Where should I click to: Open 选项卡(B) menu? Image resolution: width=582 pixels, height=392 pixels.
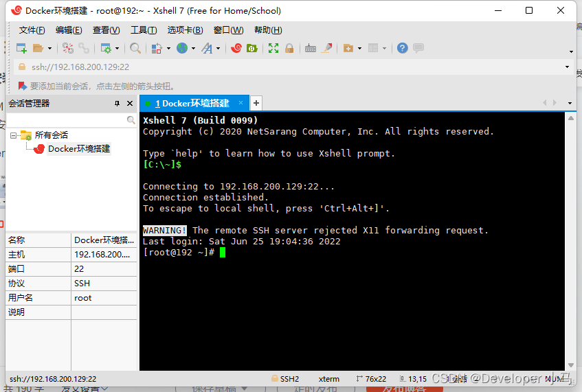[x=186, y=30]
